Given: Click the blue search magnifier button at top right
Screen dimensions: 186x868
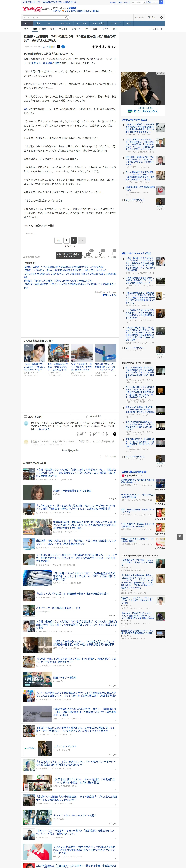Looking at the screenshot, I should pyautogui.click(x=161, y=2).
